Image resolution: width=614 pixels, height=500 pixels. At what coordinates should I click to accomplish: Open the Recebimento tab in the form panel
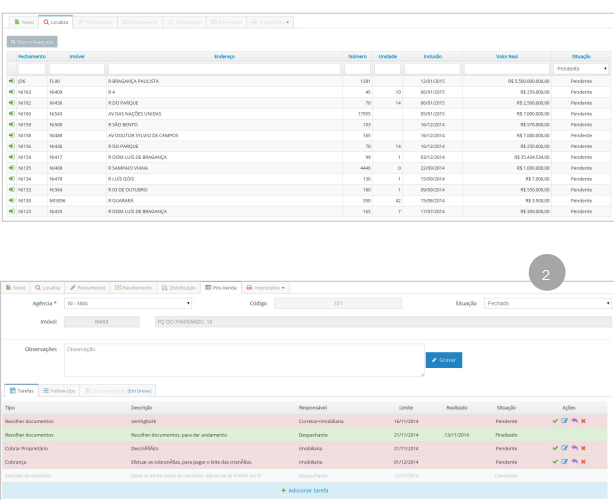coord(133,288)
